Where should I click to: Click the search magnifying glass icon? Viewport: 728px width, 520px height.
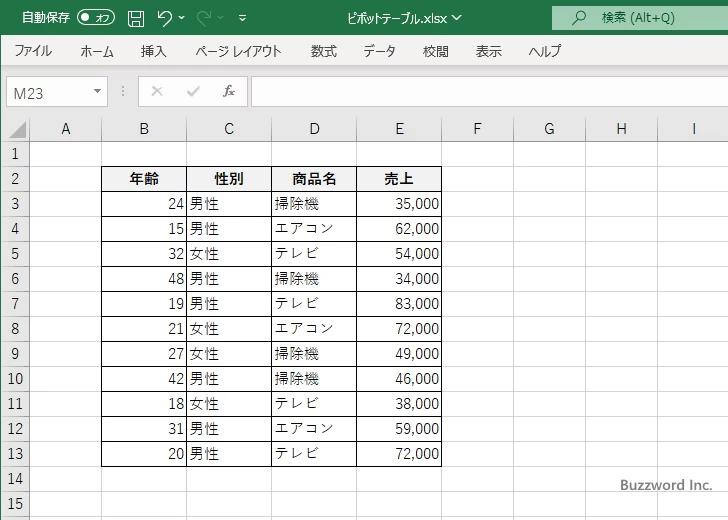(x=578, y=18)
